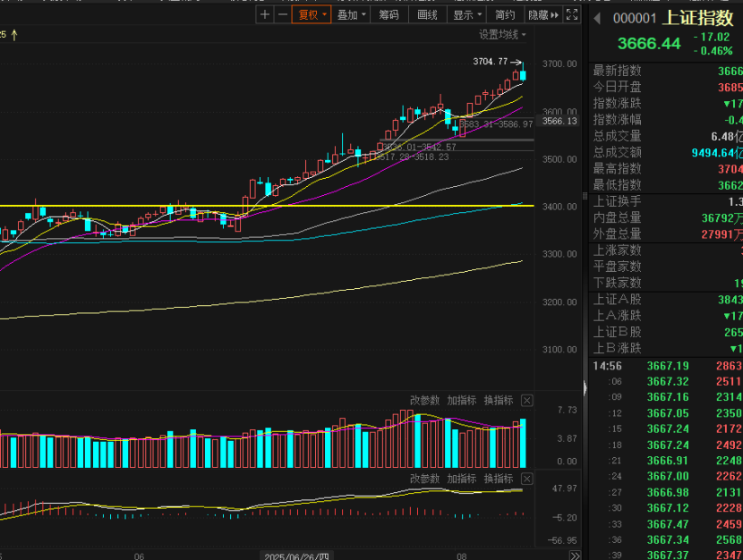This screenshot has width=743, height=560.
Task: Click the 3566.13 price axis marker
Action: pos(559,121)
